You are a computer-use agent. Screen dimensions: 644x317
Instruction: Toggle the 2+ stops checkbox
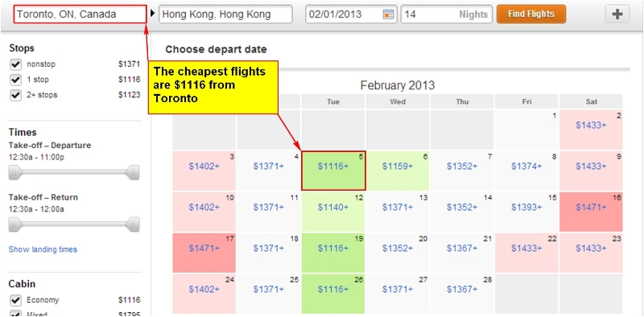(x=15, y=95)
